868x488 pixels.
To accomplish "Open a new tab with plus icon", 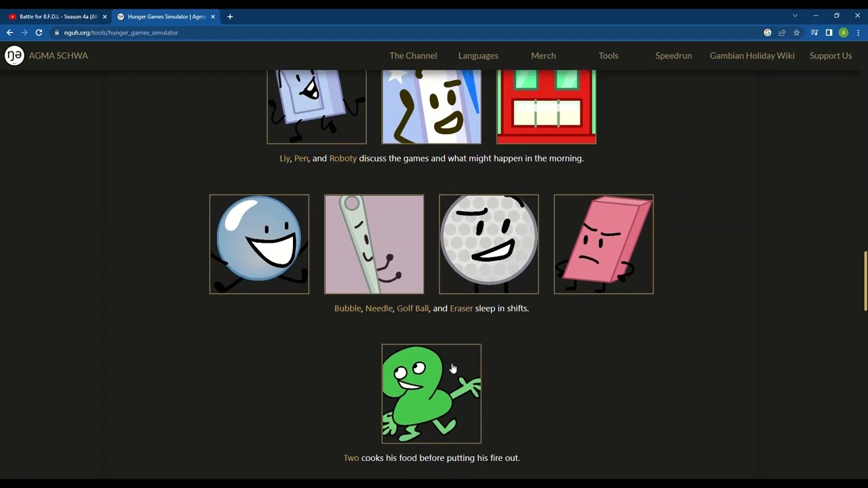I will pos(230,17).
